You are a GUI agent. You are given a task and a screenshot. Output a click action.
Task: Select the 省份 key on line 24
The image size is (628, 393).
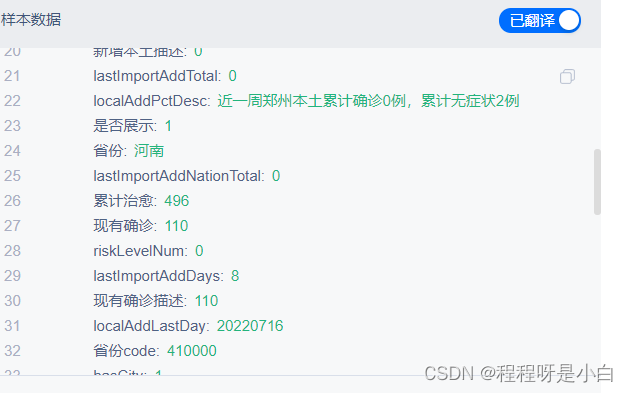click(x=110, y=151)
